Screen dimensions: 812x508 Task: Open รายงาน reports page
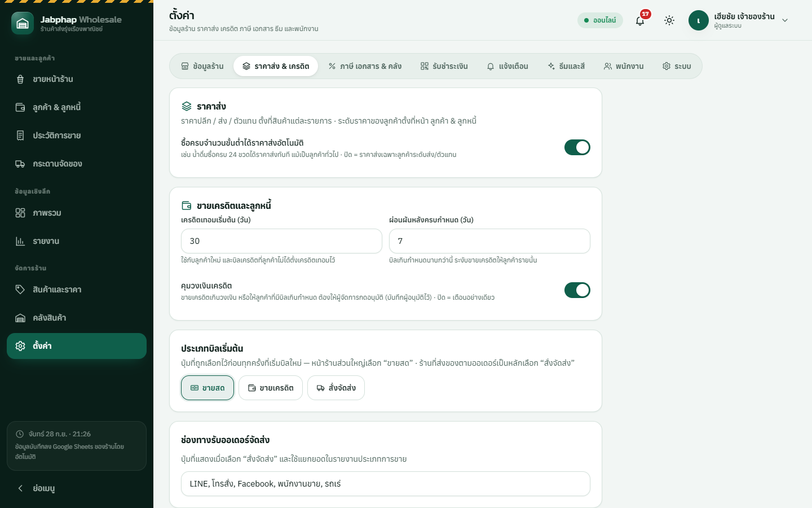tap(77, 241)
